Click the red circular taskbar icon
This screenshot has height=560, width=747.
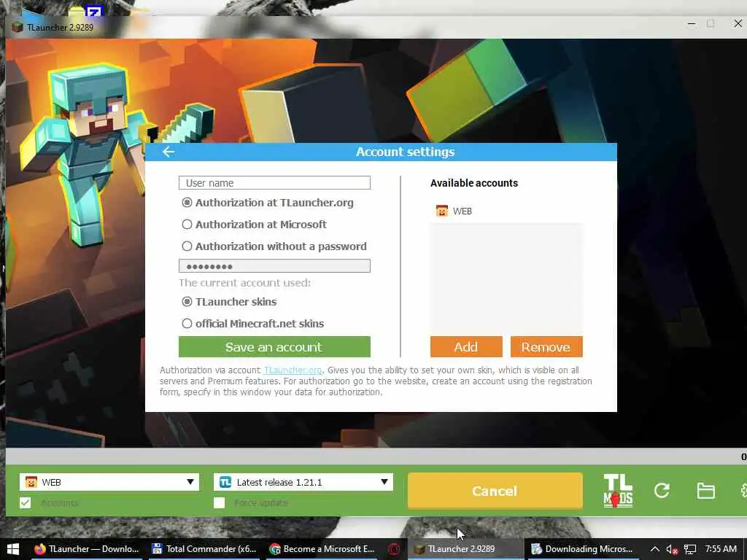tap(393, 549)
